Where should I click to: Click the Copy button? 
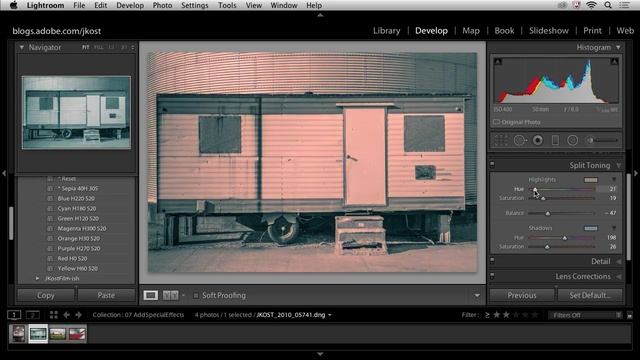coord(45,295)
